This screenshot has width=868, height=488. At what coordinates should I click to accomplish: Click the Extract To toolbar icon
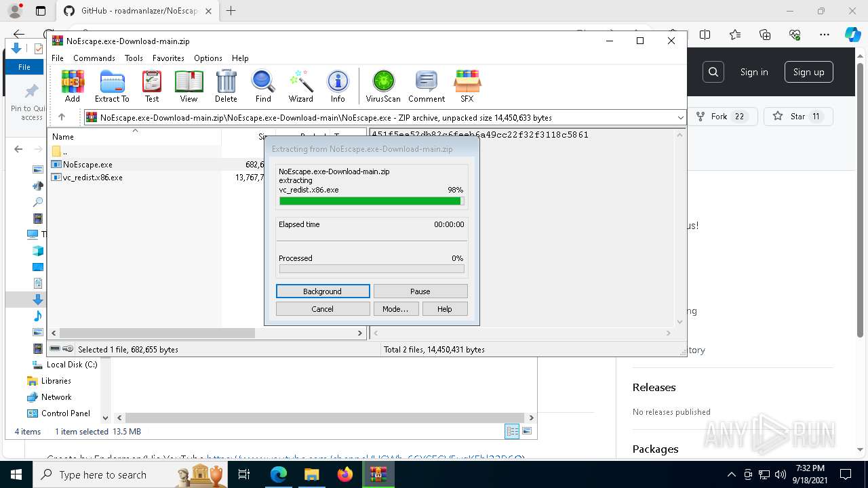[x=112, y=86]
